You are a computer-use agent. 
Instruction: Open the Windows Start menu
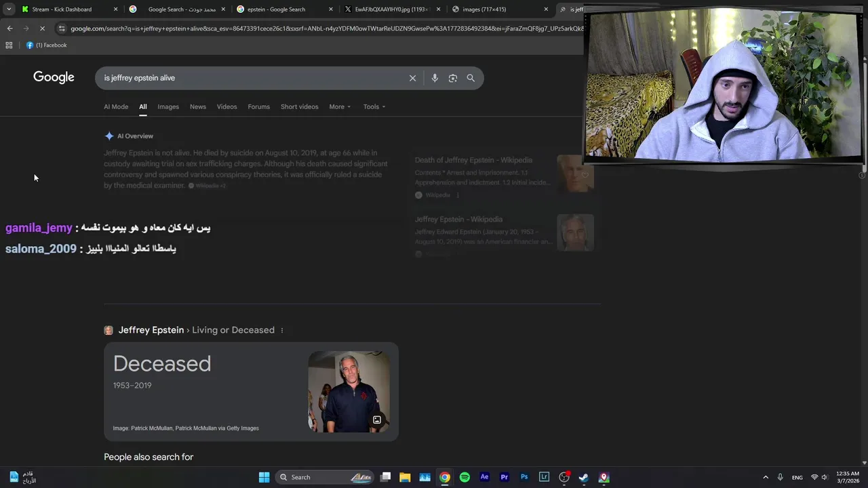click(x=264, y=477)
